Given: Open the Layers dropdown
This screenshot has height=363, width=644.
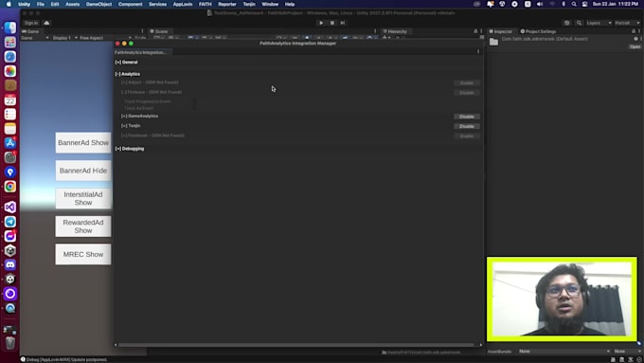Looking at the screenshot, I should tap(599, 23).
